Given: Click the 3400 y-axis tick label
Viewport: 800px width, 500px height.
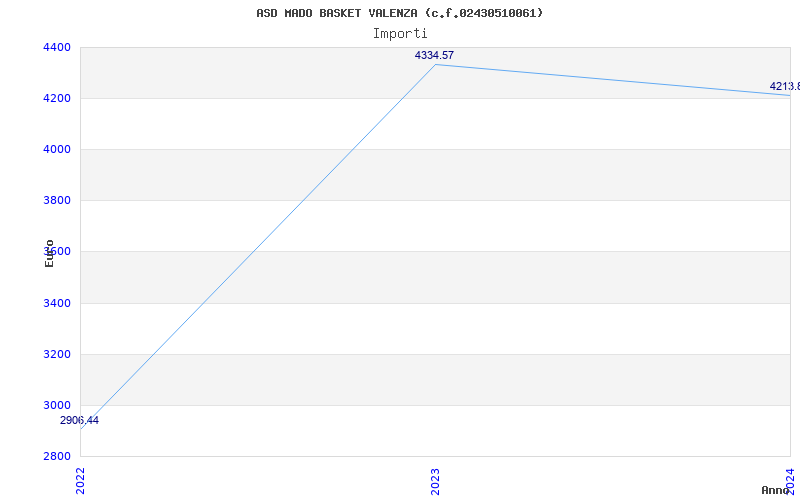Looking at the screenshot, I should (x=57, y=304).
